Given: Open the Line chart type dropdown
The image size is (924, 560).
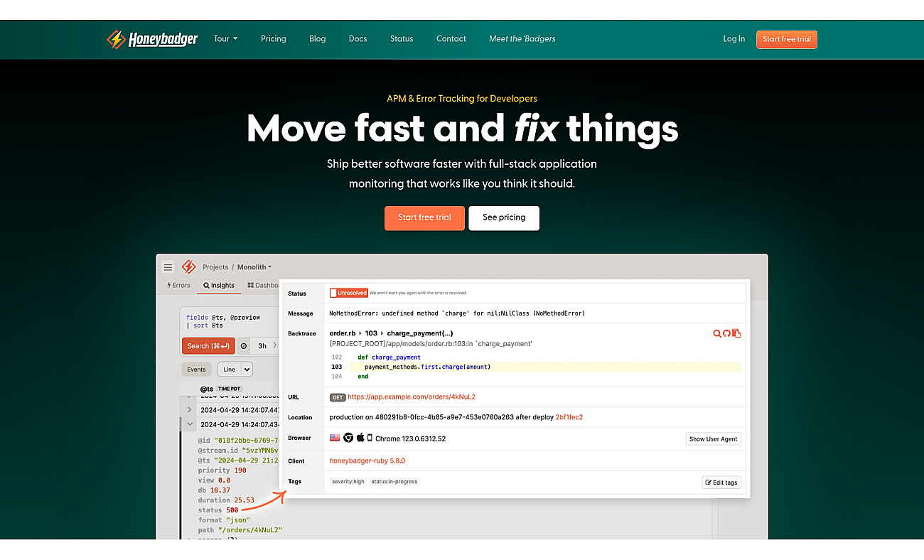Looking at the screenshot, I should coord(235,370).
